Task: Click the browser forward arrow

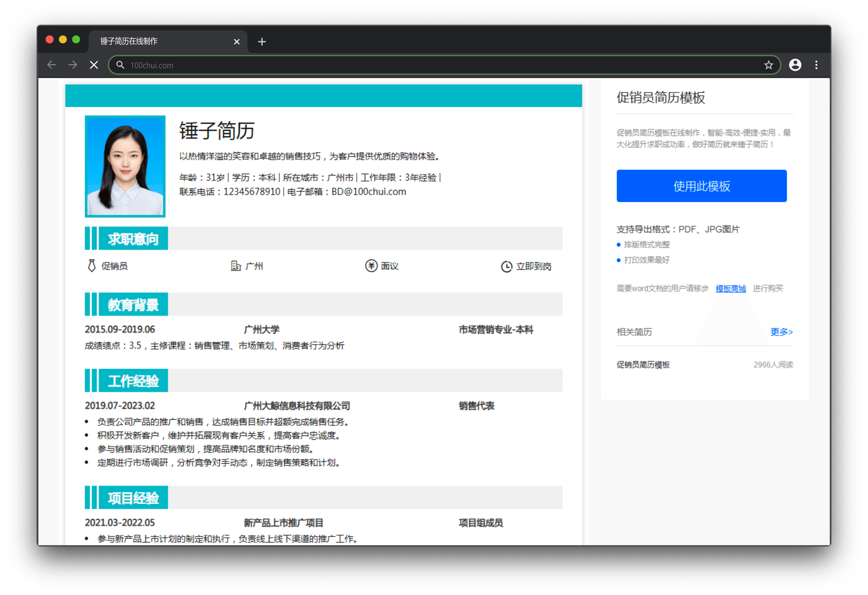Action: [x=73, y=65]
